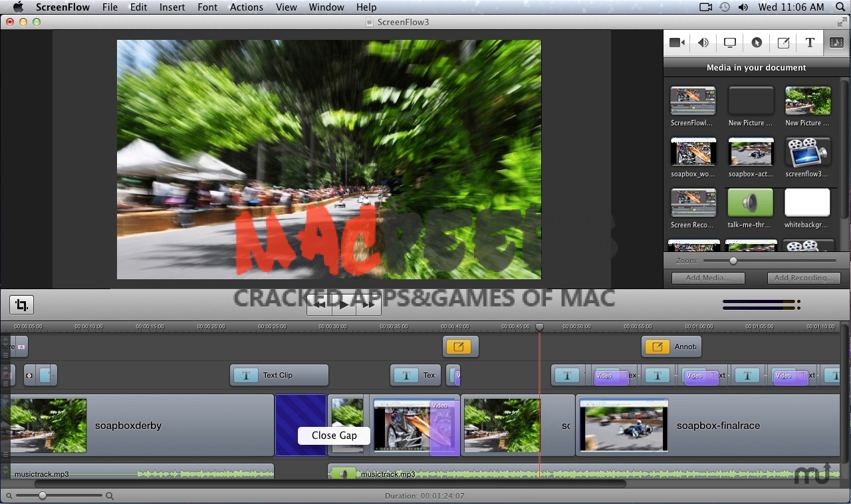Open the Callout pointer properties icon
Image resolution: width=851 pixels, height=504 pixels.
757,43
